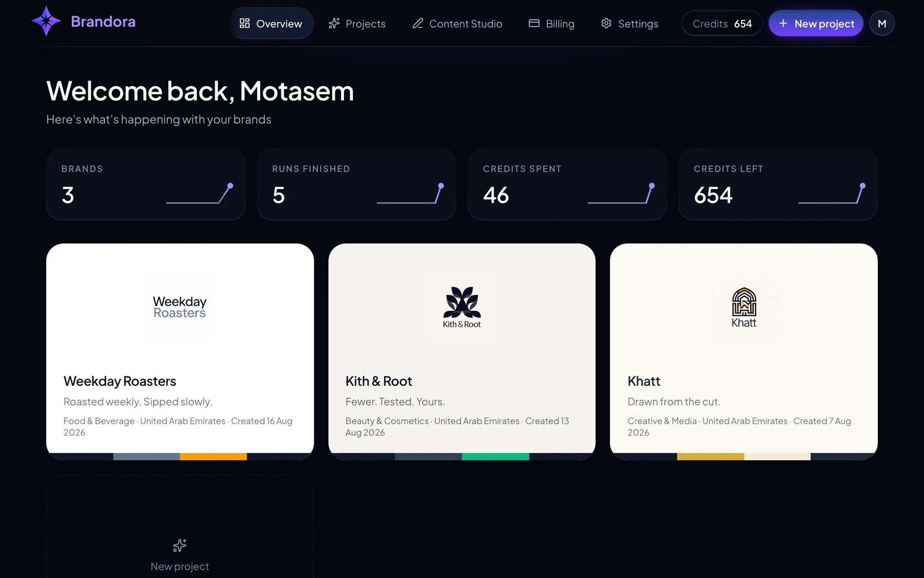Click the Brands count stat card
Viewport: 924px width, 578px height.
pos(146,184)
